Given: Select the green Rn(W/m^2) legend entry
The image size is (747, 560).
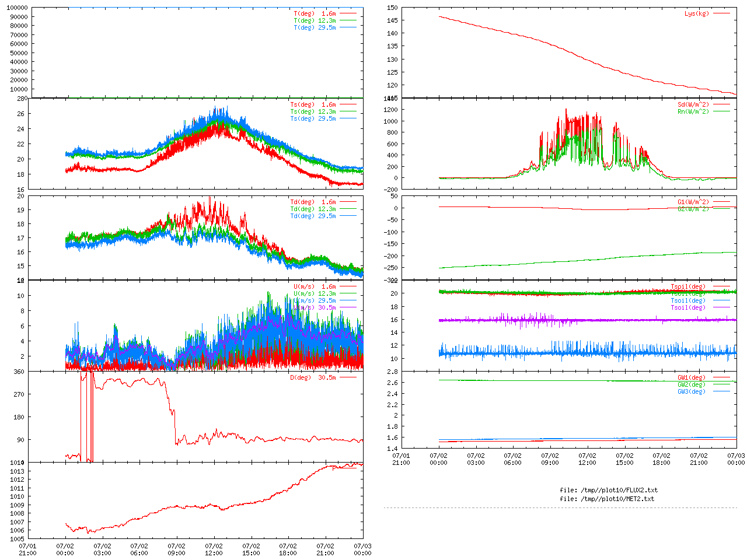Looking at the screenshot, I should [x=693, y=112].
